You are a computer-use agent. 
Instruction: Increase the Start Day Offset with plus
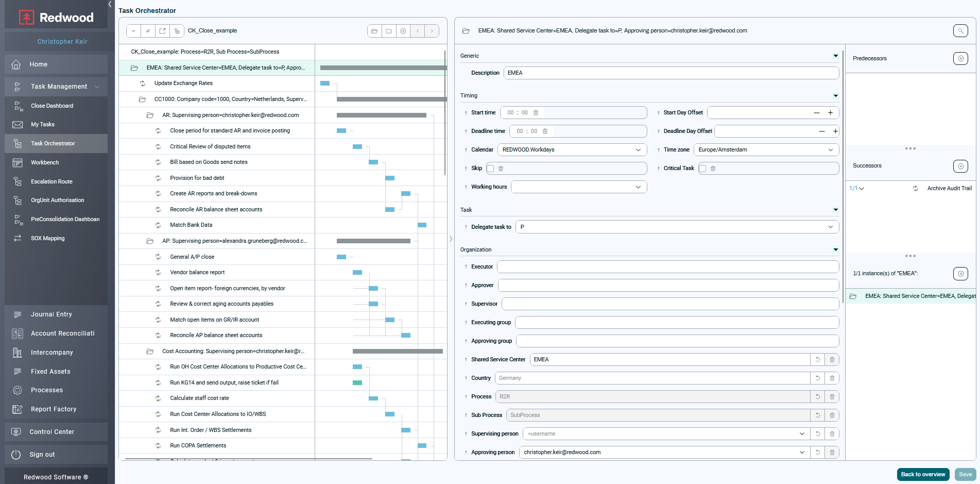pos(830,113)
